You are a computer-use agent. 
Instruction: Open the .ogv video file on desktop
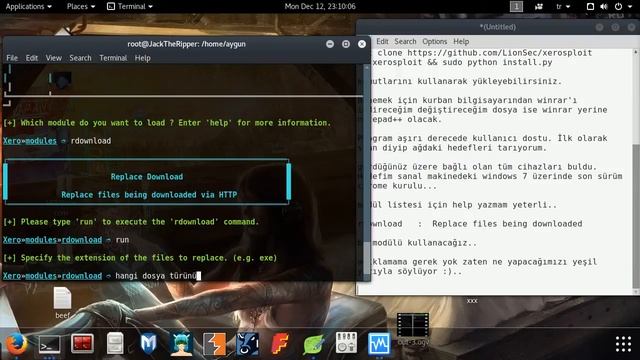[x=413, y=330]
